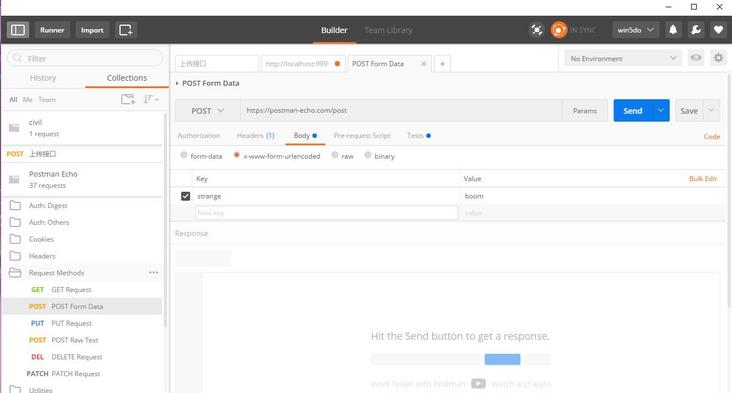Open the wrench settings icon
Screen dimensions: 732x393
coord(696,30)
